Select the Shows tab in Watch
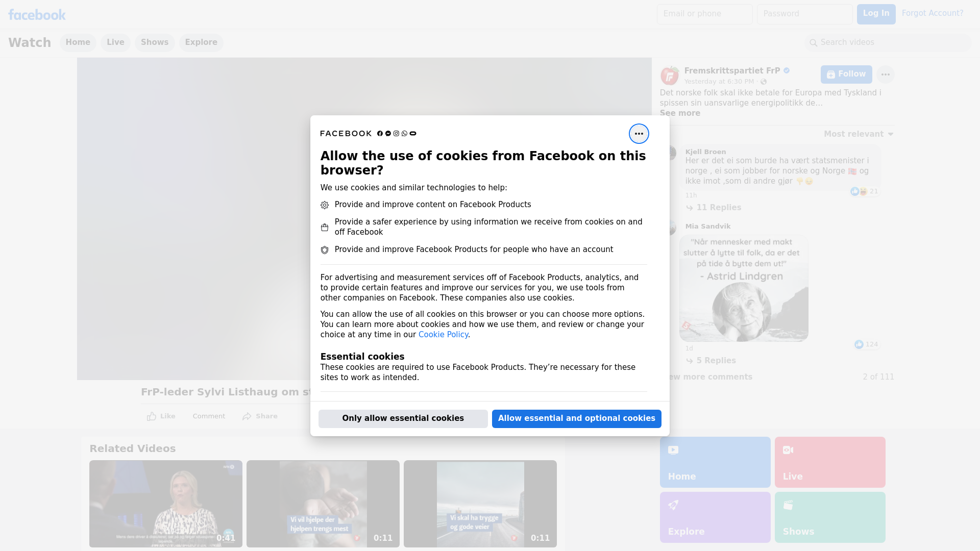Viewport: 980px width, 551px height. click(155, 42)
